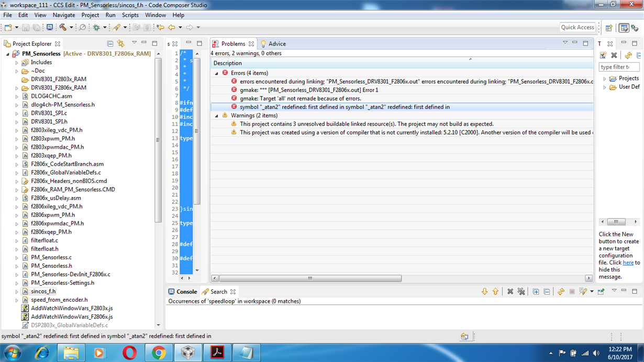Open the Open Perspective icon near Quick Access
This screenshot has width=644, height=362.
coord(609,28)
